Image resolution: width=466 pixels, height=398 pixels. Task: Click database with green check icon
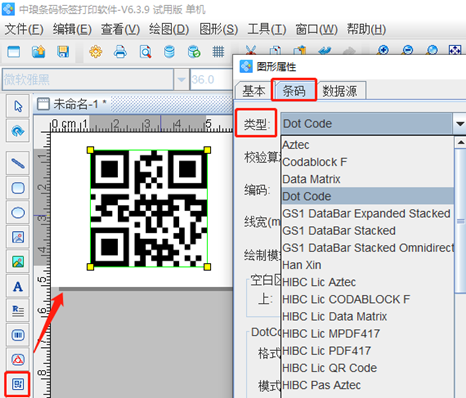194,52
